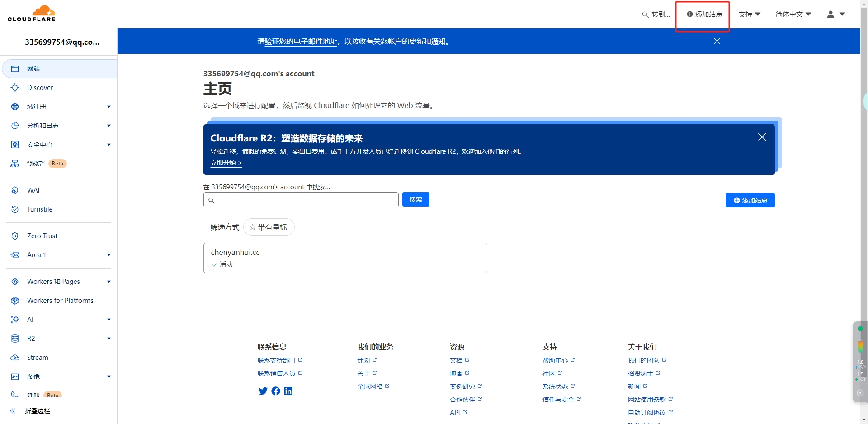Open the 转到... search in header
868x424 pixels.
tap(656, 14)
